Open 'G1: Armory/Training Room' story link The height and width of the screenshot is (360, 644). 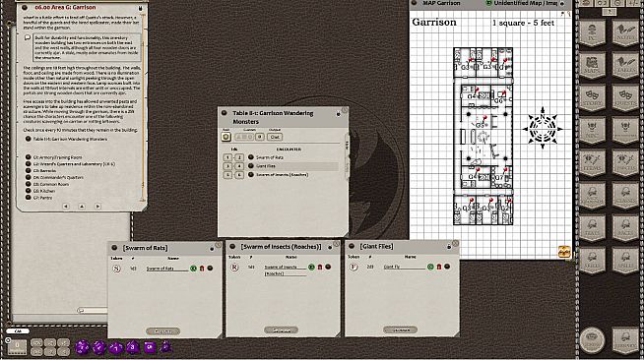(29, 157)
